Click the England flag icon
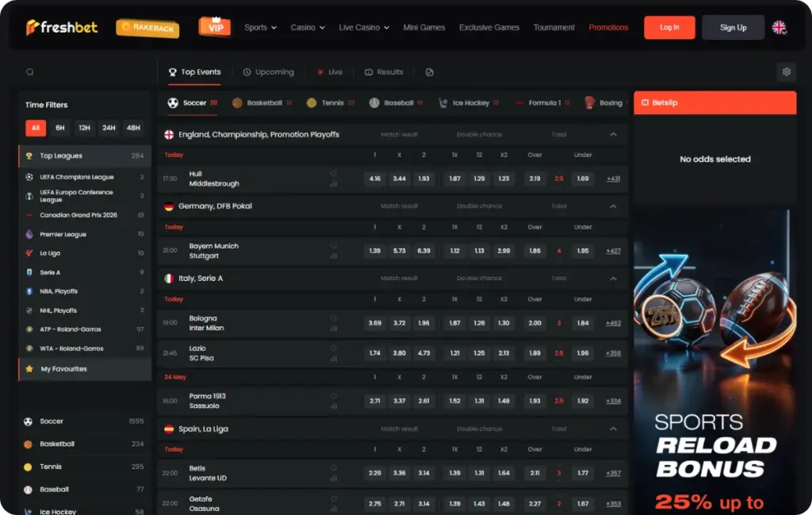 (x=169, y=135)
